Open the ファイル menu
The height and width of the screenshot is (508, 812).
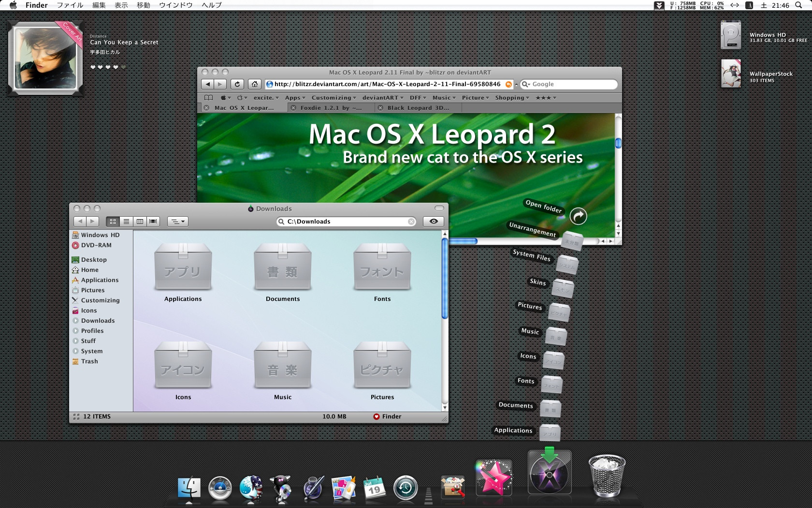point(70,5)
